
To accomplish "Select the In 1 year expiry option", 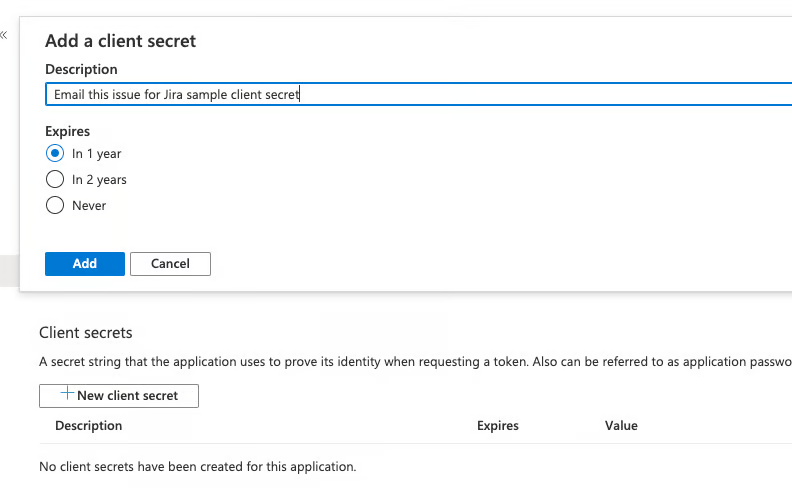I will pyautogui.click(x=55, y=154).
